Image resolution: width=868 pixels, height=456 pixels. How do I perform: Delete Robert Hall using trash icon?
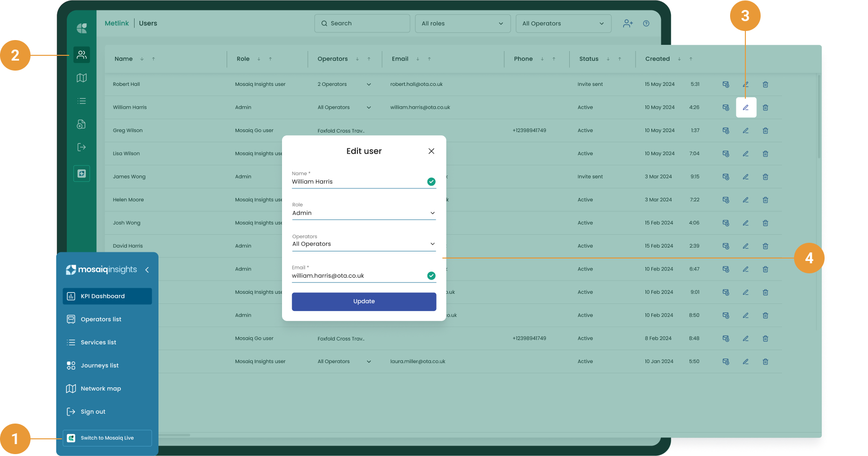(x=765, y=84)
